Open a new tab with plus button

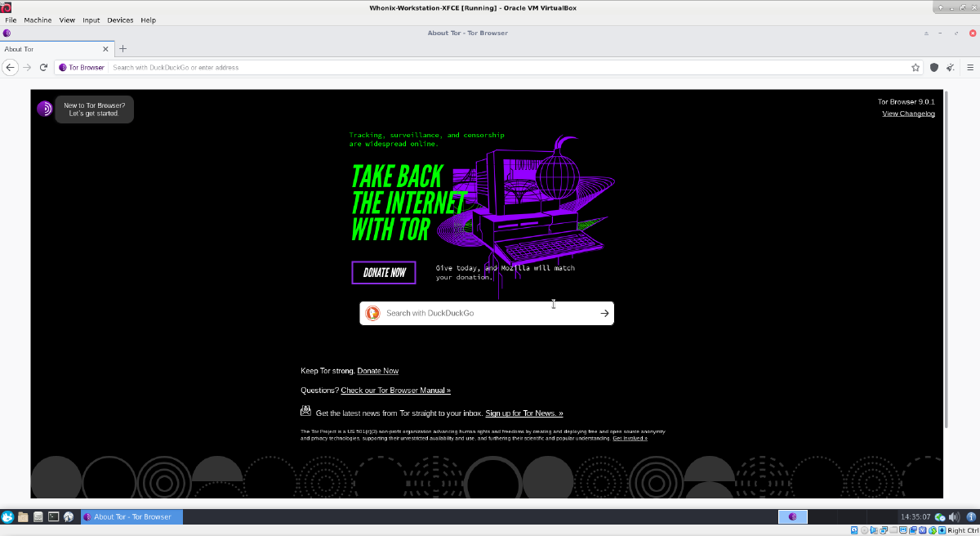[x=123, y=49]
